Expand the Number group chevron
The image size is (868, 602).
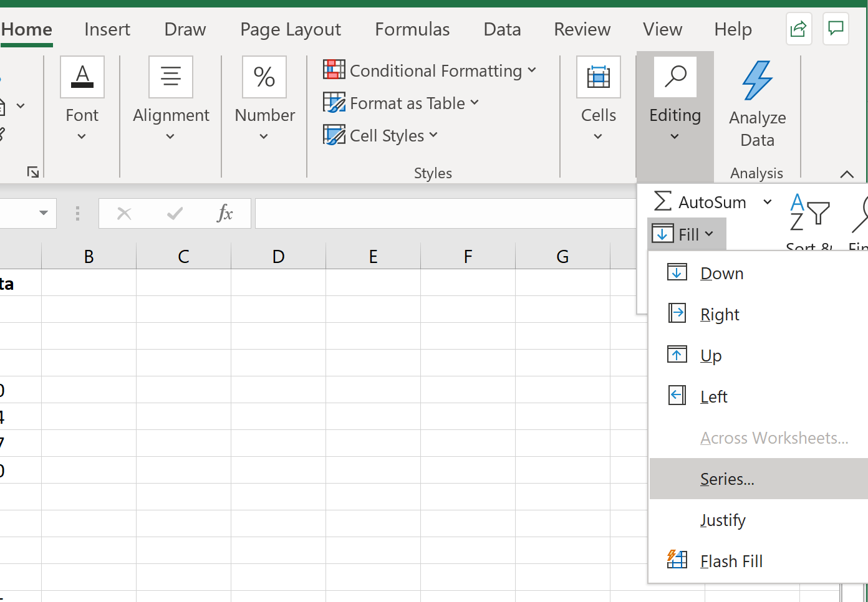click(x=264, y=136)
